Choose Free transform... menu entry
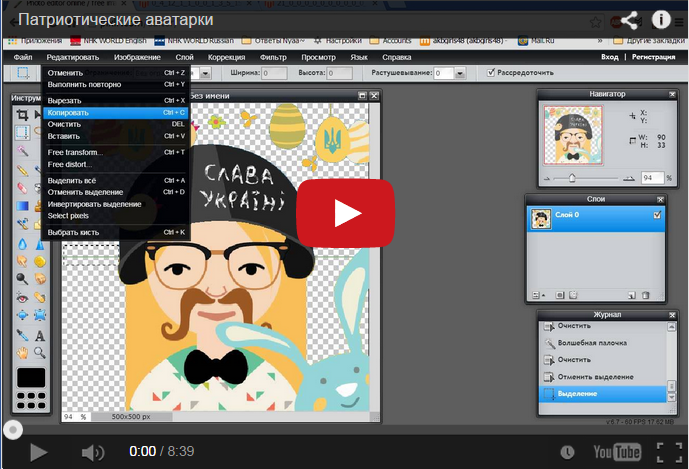The height and width of the screenshot is (469, 689). click(116, 153)
